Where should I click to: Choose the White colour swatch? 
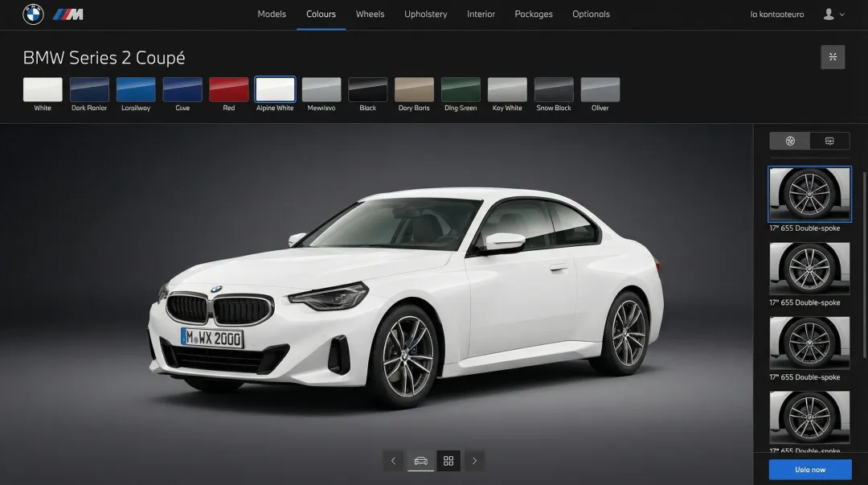pos(43,89)
